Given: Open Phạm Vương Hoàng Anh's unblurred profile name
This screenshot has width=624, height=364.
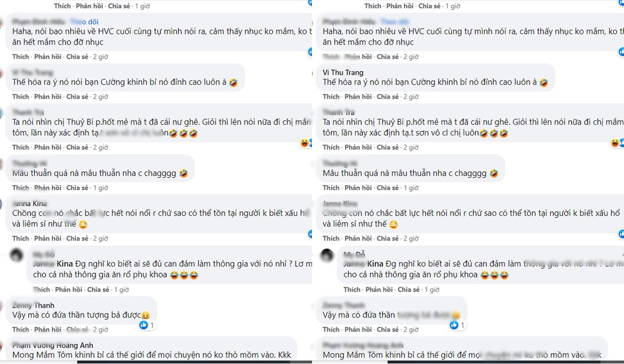Looking at the screenshot, I should click(x=53, y=345).
